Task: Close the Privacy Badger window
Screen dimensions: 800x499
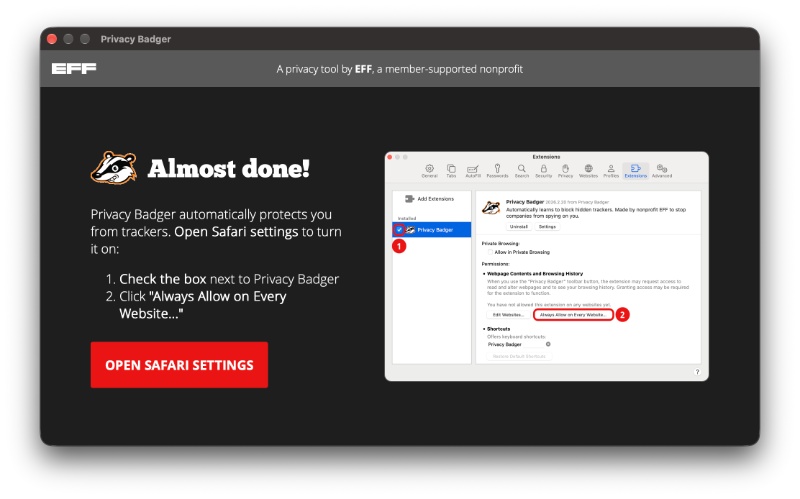Action: tap(52, 39)
